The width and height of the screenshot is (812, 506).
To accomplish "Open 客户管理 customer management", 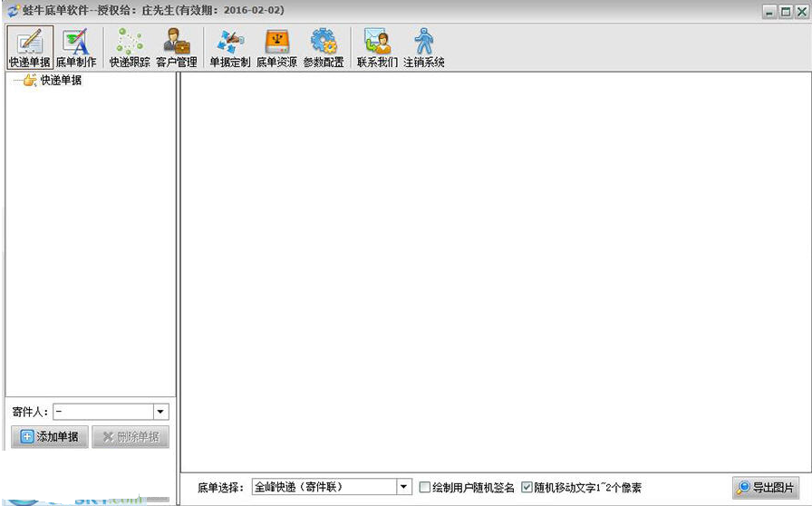I will pos(176,47).
